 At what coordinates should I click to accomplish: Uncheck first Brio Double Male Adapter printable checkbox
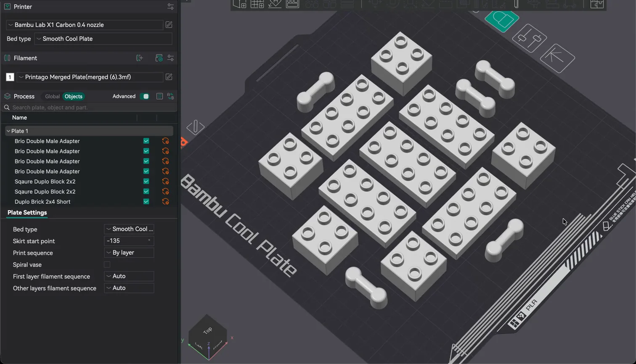(x=146, y=141)
